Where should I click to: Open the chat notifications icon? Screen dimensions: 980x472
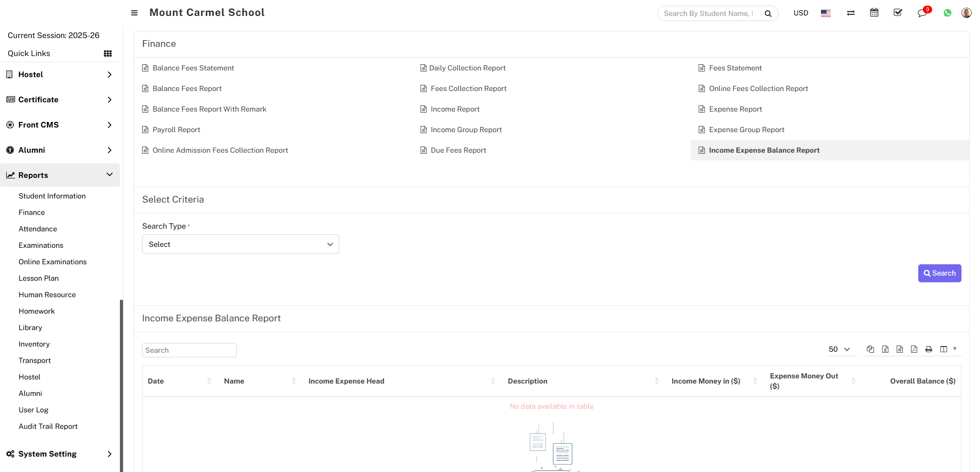(x=922, y=13)
